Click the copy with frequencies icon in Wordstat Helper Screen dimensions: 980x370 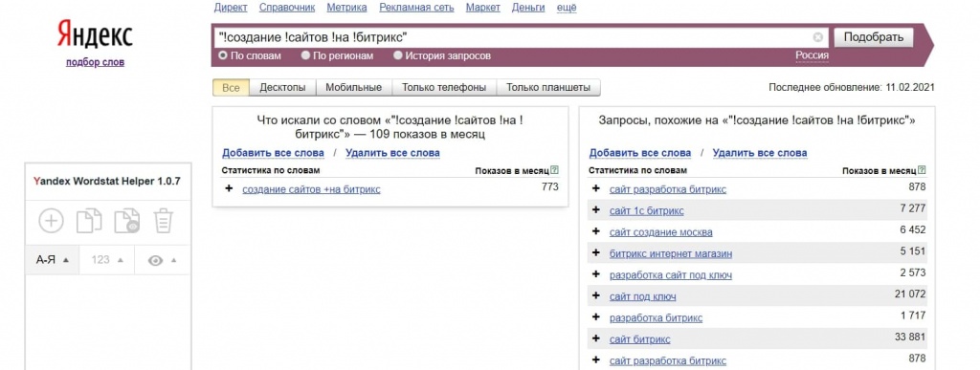pos(127,221)
